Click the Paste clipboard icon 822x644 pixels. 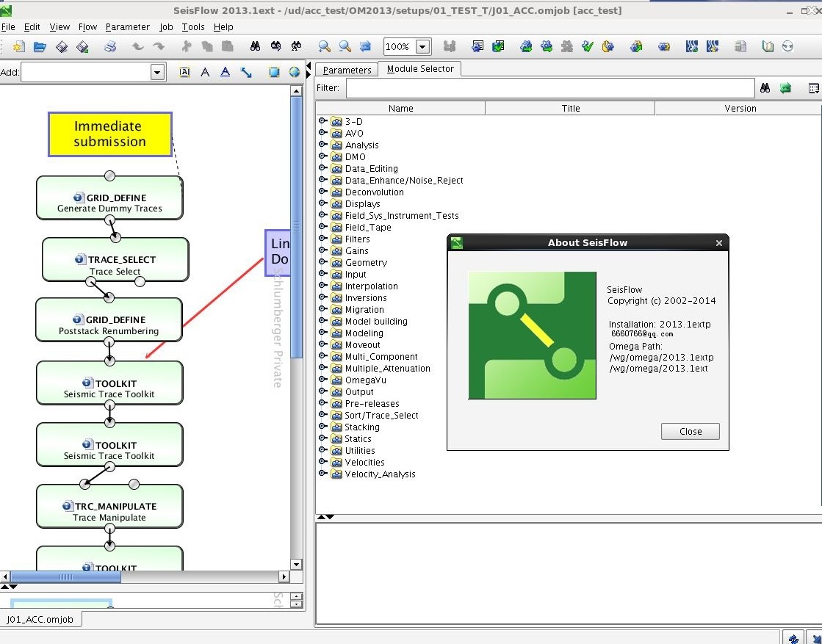228,47
